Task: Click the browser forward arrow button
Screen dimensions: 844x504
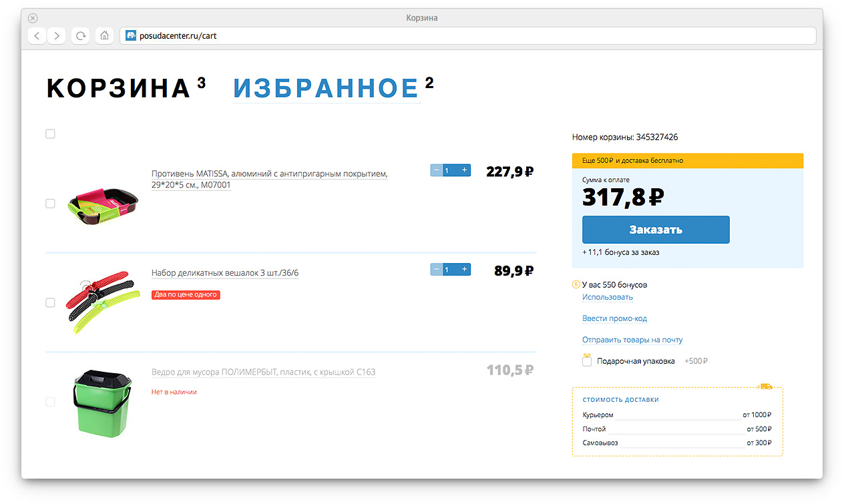Action: [57, 36]
